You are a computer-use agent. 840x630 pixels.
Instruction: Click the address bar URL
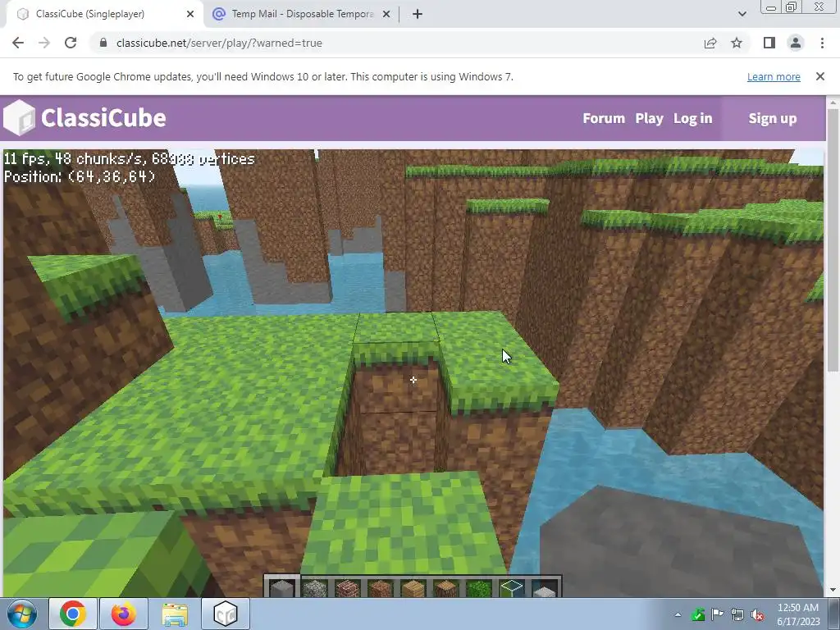[219, 43]
